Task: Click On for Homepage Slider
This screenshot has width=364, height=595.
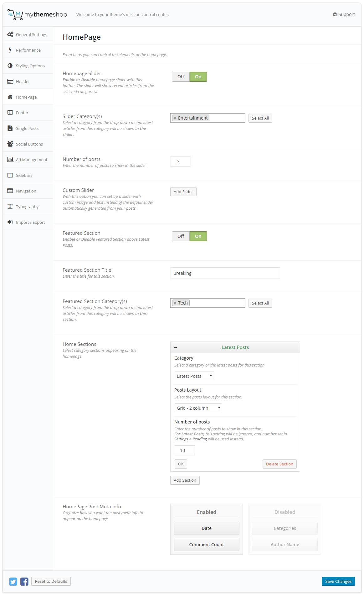Action: pyautogui.click(x=198, y=77)
